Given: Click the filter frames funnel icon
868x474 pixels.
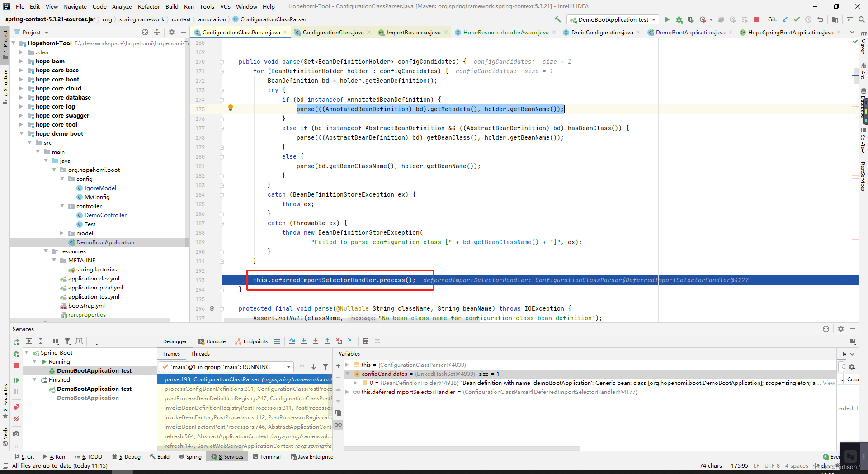Looking at the screenshot, I should point(325,367).
